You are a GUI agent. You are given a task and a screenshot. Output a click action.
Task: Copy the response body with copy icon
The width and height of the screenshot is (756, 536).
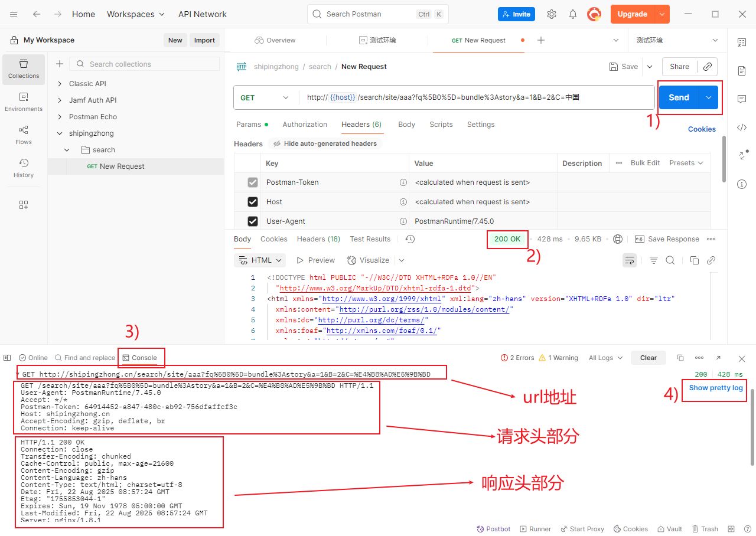tap(695, 260)
